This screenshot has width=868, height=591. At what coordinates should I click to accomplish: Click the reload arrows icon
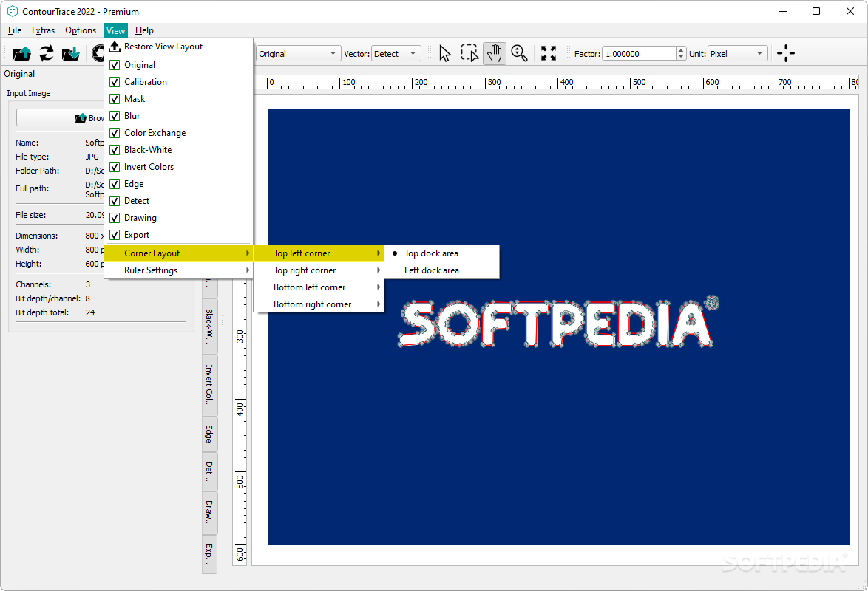[x=47, y=54]
